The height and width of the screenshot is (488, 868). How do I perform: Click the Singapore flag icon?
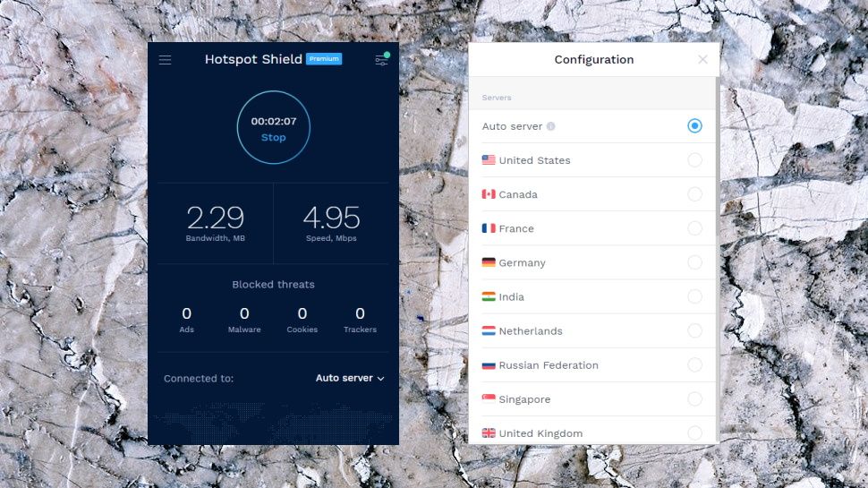pyautogui.click(x=489, y=398)
